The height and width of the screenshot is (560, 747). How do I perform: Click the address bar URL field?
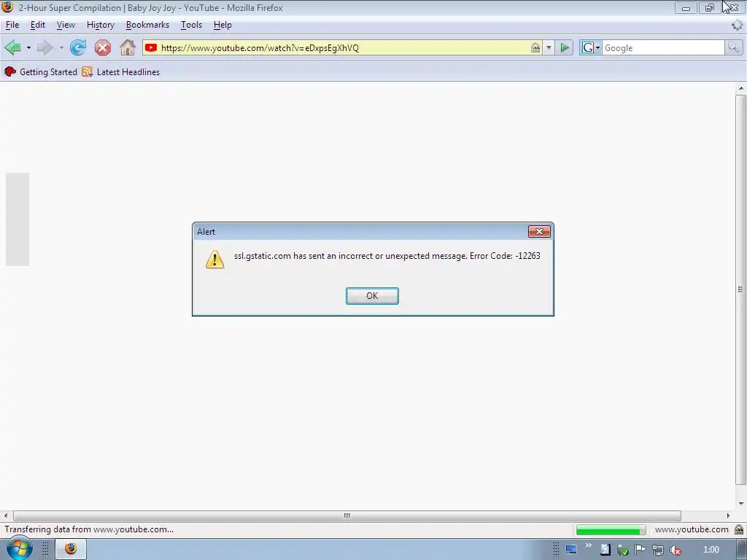343,47
